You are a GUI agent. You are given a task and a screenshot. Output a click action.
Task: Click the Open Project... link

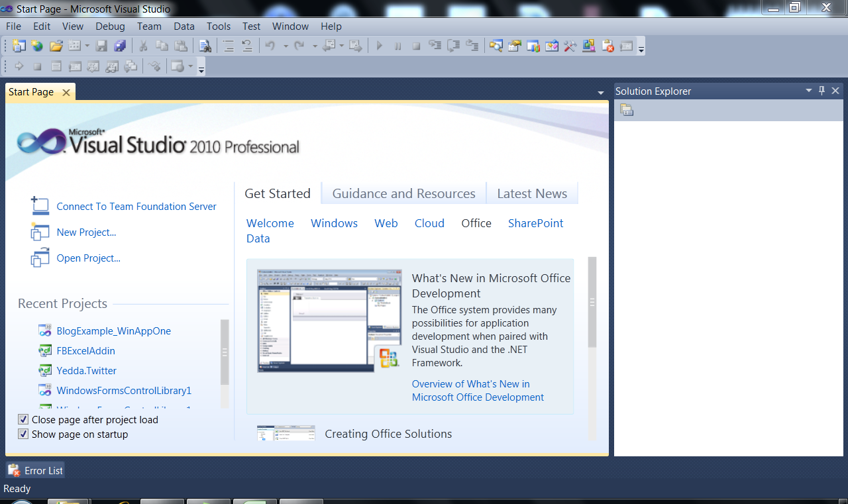[89, 258]
